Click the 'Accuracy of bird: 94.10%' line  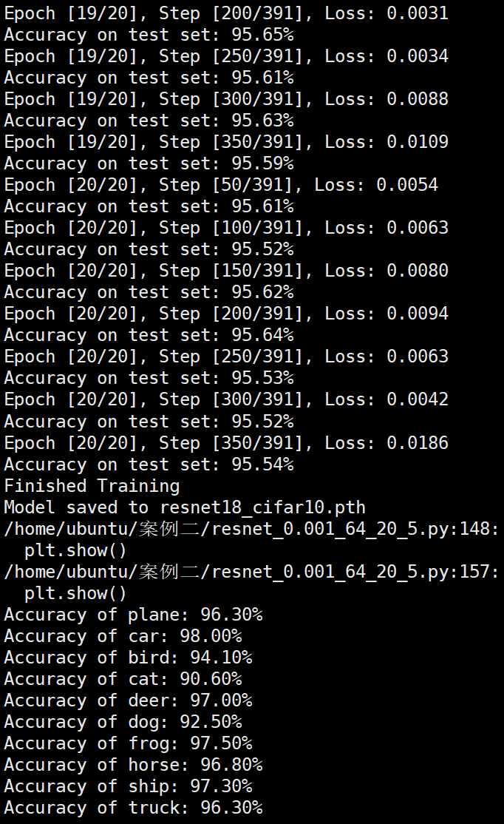click(128, 658)
